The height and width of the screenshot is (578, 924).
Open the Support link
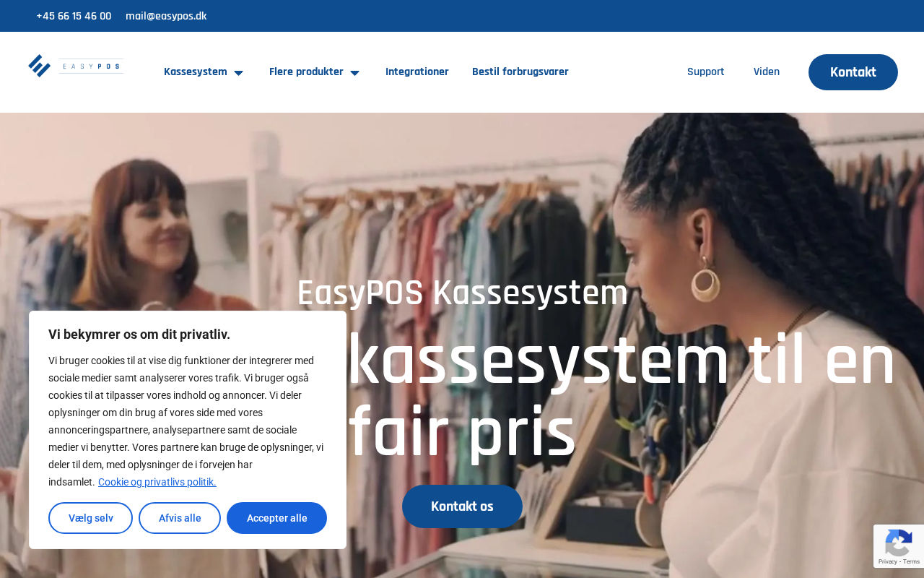[x=706, y=72]
